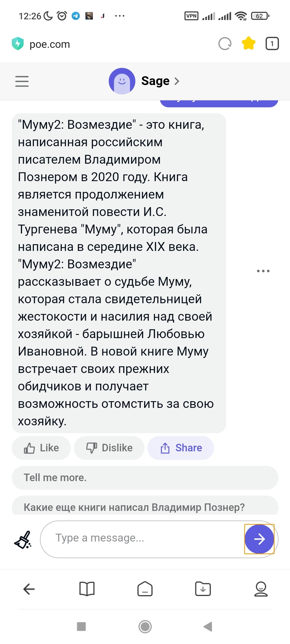Dislike the Sage response

[x=109, y=448]
